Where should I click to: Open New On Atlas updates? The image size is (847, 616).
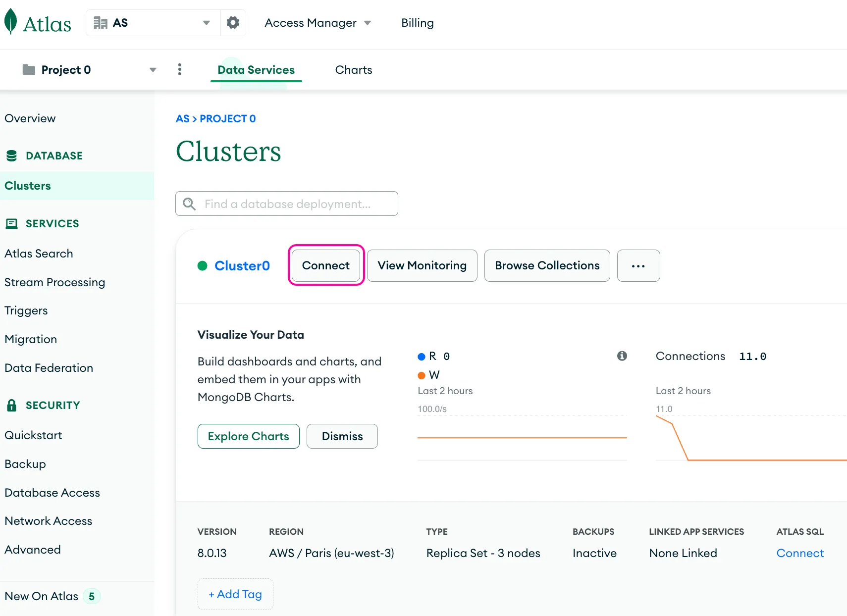(53, 596)
